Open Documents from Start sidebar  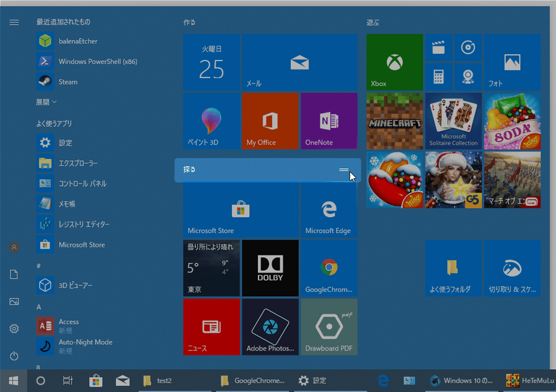click(x=14, y=275)
